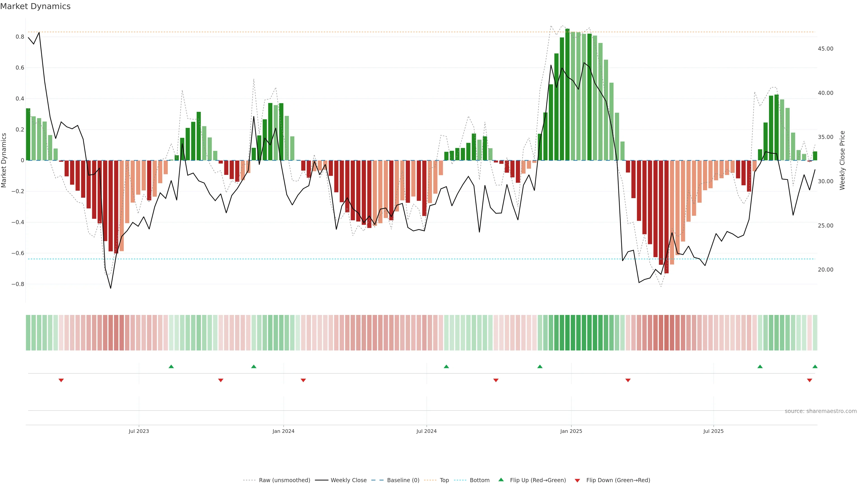Image resolution: width=868 pixels, height=488 pixels.
Task: Click the Market Dynamics chart title
Action: (35, 6)
